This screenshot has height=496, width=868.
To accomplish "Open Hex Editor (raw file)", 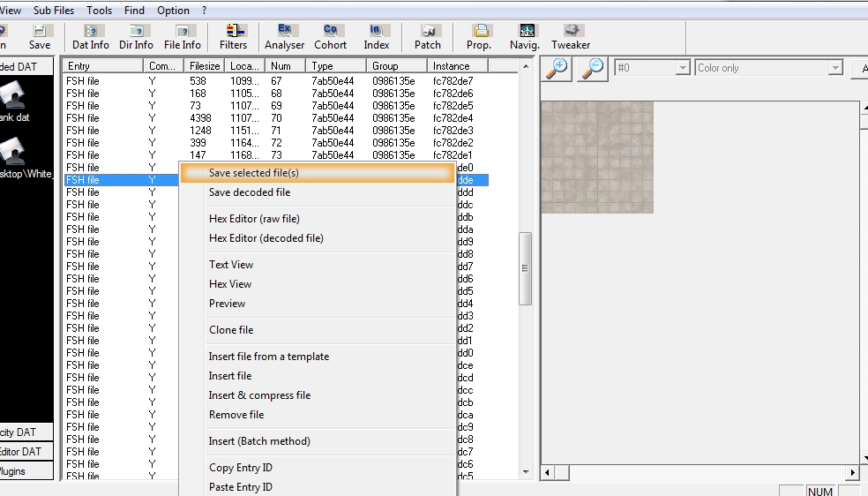I will pos(318,219).
